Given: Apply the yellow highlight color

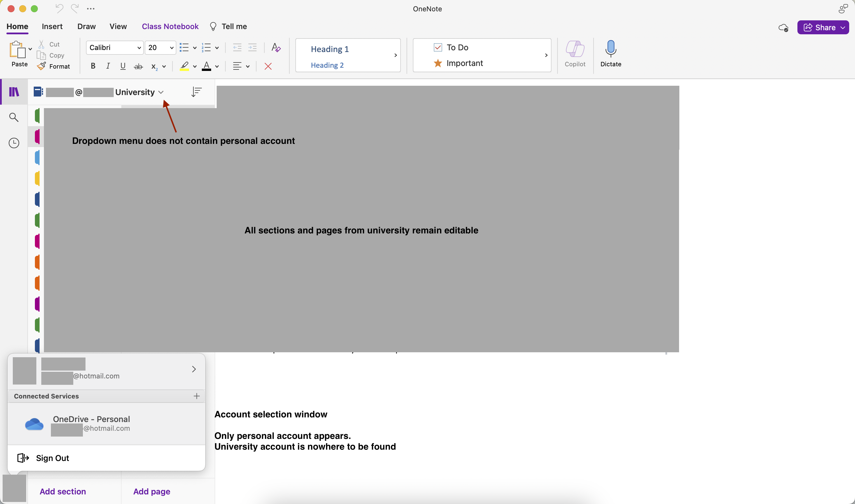Looking at the screenshot, I should (184, 66).
